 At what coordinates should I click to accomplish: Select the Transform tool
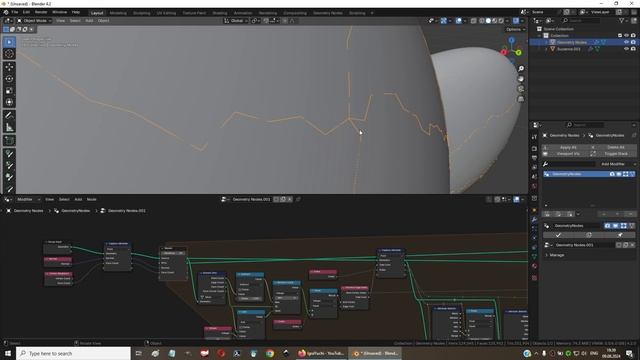[x=9, y=102]
